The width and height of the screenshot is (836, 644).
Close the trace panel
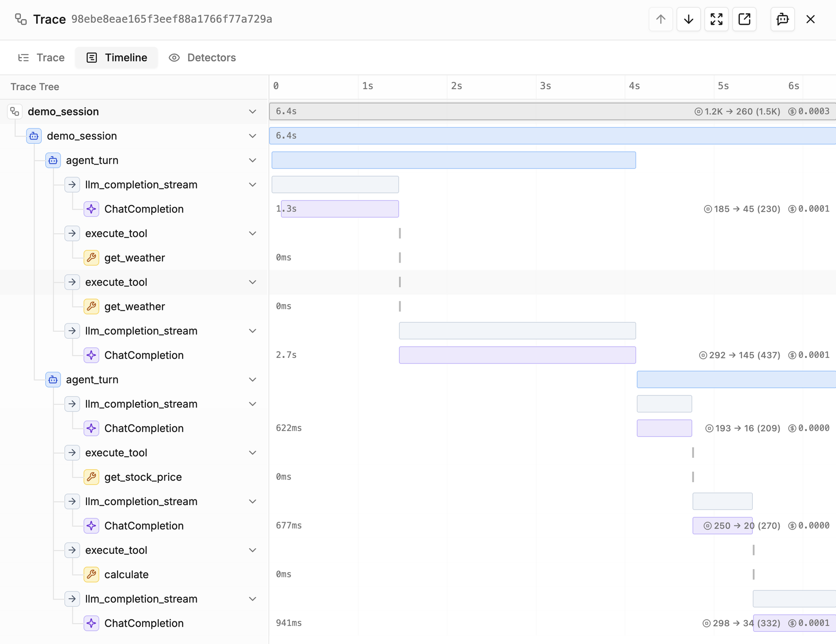810,19
